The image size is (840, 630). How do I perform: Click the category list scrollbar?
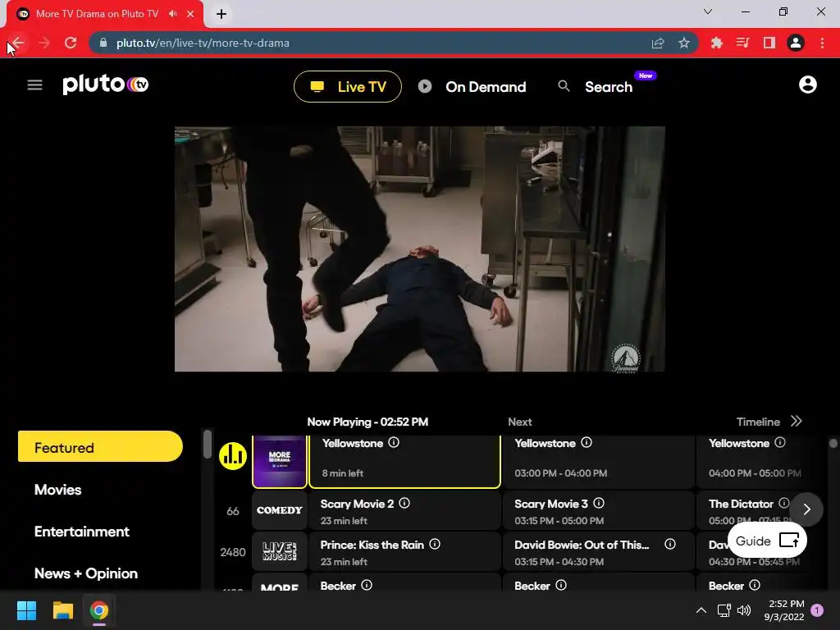point(208,444)
